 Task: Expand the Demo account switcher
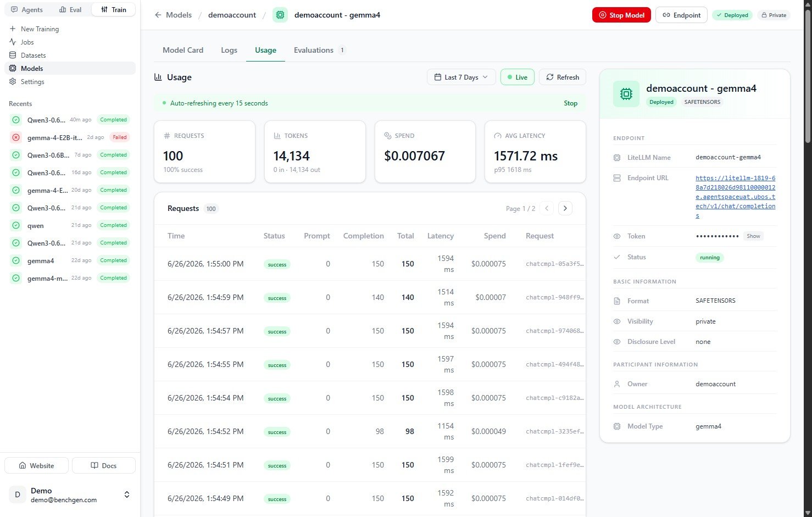pyautogui.click(x=127, y=494)
